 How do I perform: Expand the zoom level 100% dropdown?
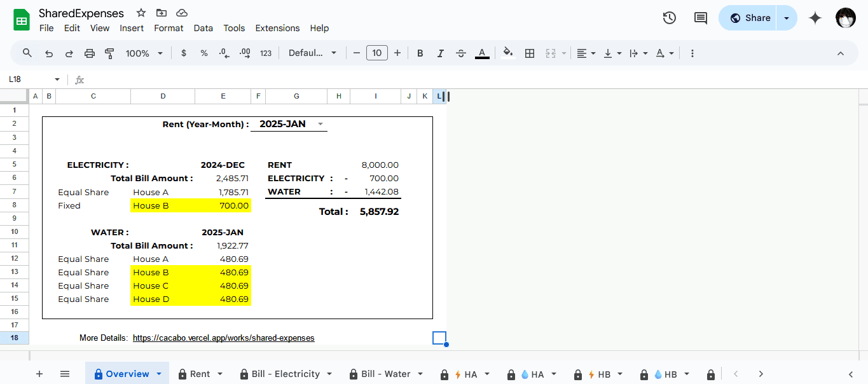tap(144, 53)
